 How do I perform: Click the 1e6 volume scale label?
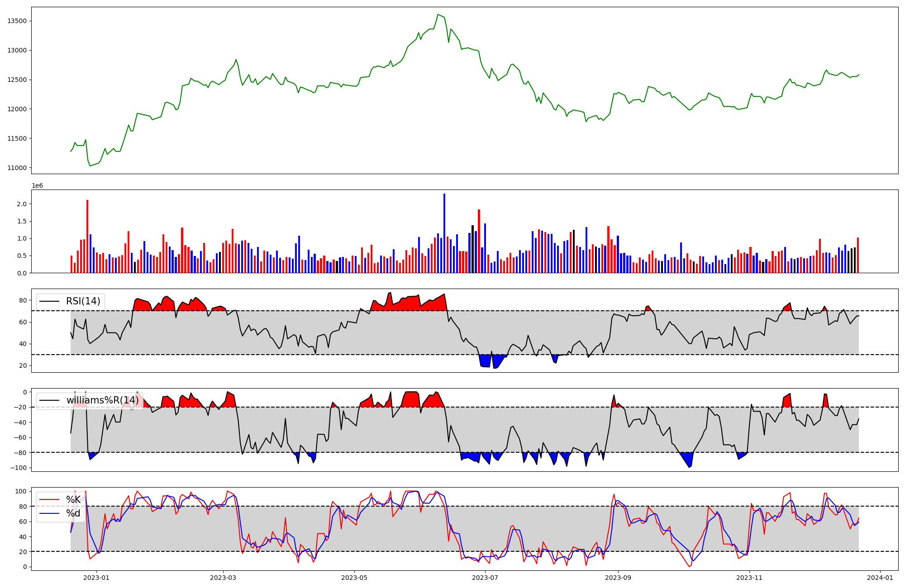pyautogui.click(x=37, y=185)
